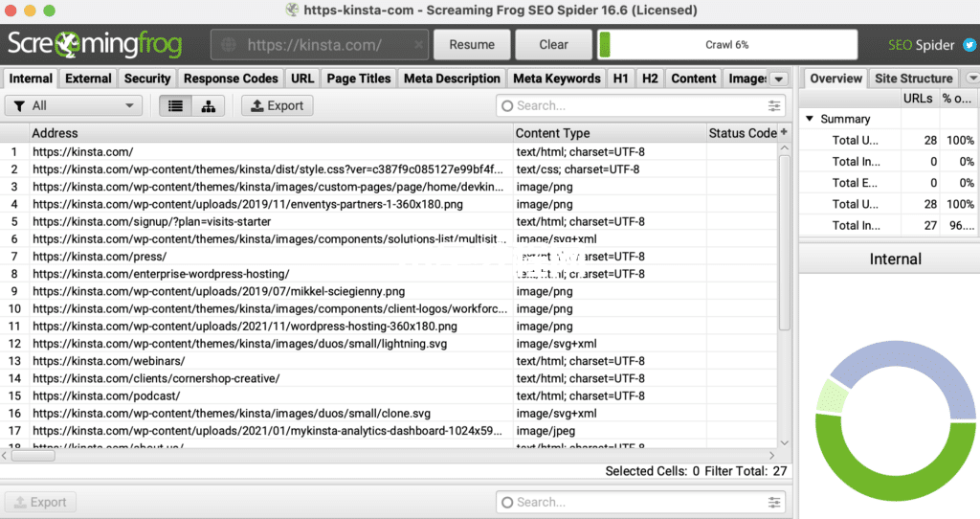Click the kinsta.com URL input field
Image resolution: width=980 pixels, height=519 pixels.
point(320,45)
